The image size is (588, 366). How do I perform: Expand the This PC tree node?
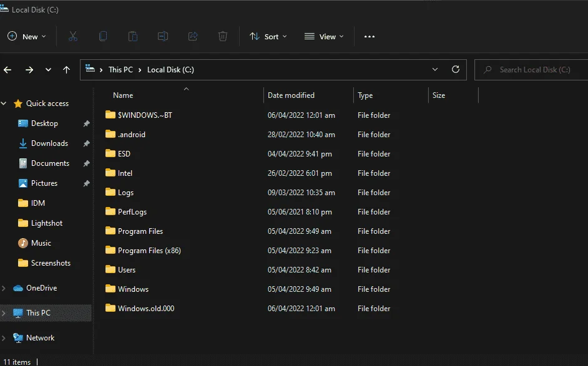click(x=4, y=313)
